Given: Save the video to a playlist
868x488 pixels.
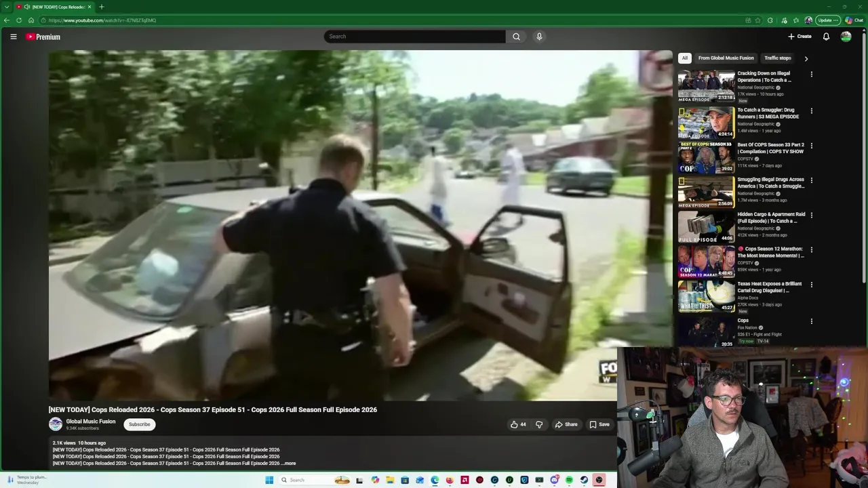Looking at the screenshot, I should [x=599, y=424].
